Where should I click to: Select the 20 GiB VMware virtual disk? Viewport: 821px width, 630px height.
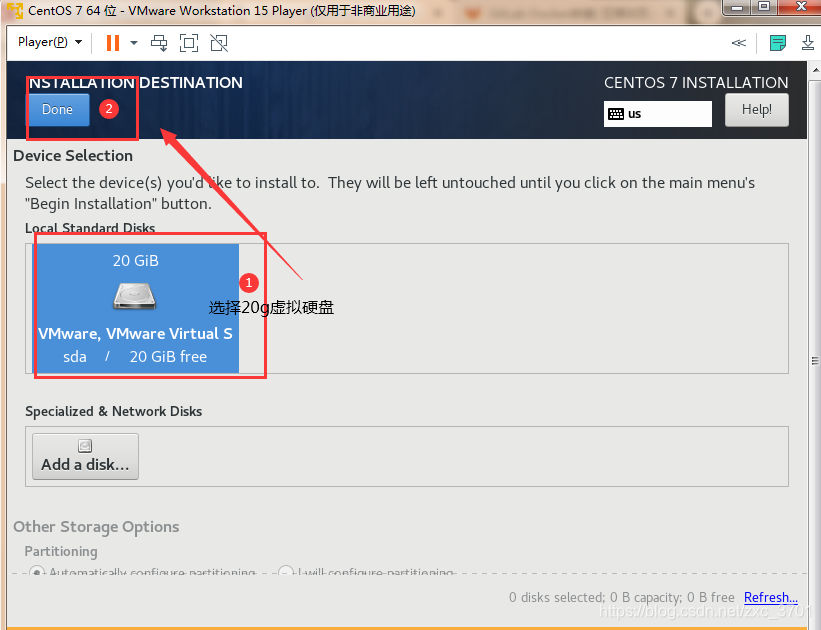click(136, 308)
